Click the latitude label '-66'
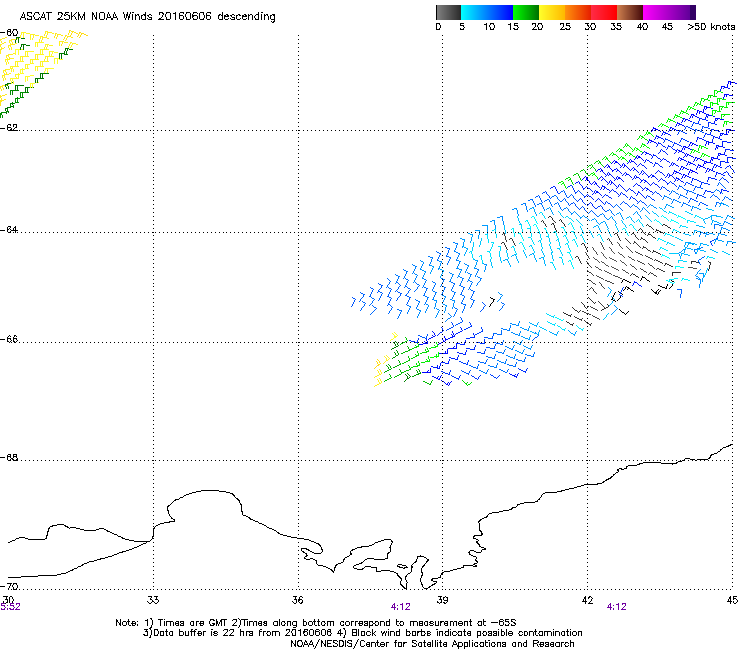The width and height of the screenshot is (740, 650). (x=9, y=339)
